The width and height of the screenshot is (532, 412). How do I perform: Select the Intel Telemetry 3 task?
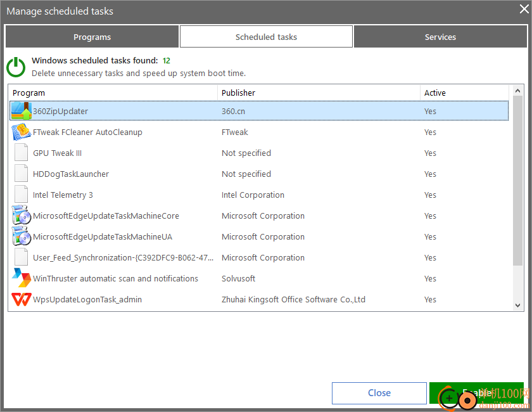(x=63, y=195)
